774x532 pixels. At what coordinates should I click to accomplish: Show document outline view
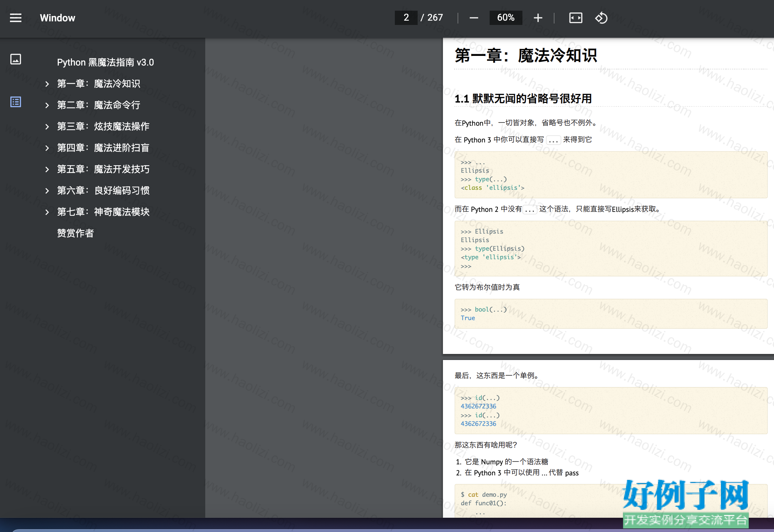(16, 102)
